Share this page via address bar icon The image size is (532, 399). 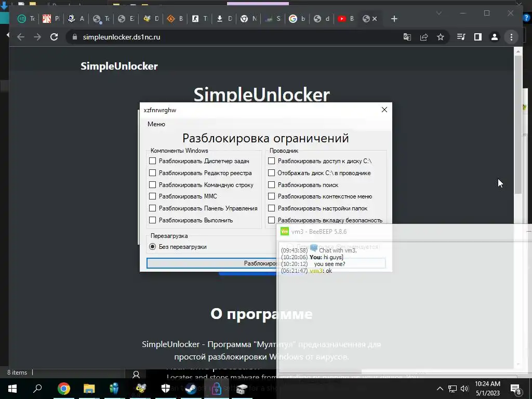point(424,37)
